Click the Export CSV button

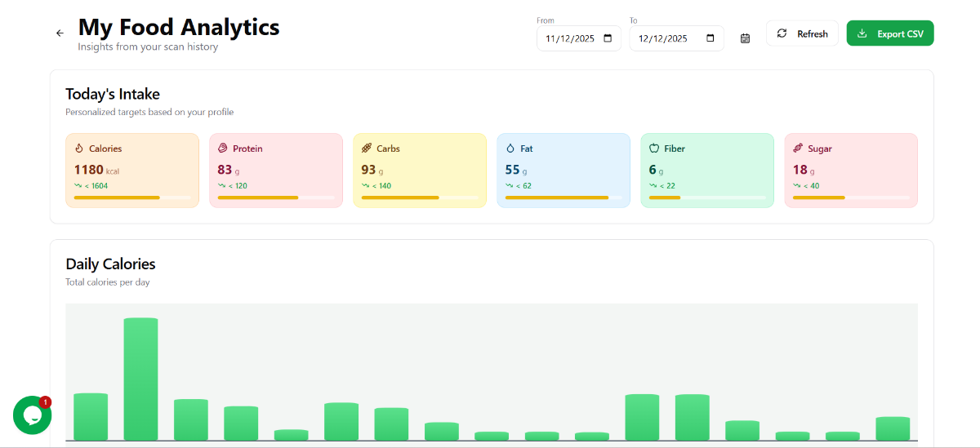(x=889, y=33)
